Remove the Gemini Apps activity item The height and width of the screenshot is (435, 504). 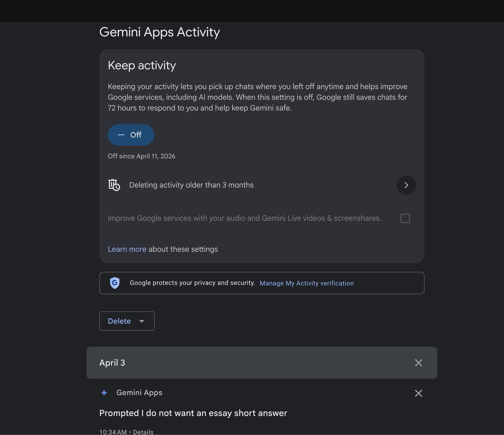point(418,393)
